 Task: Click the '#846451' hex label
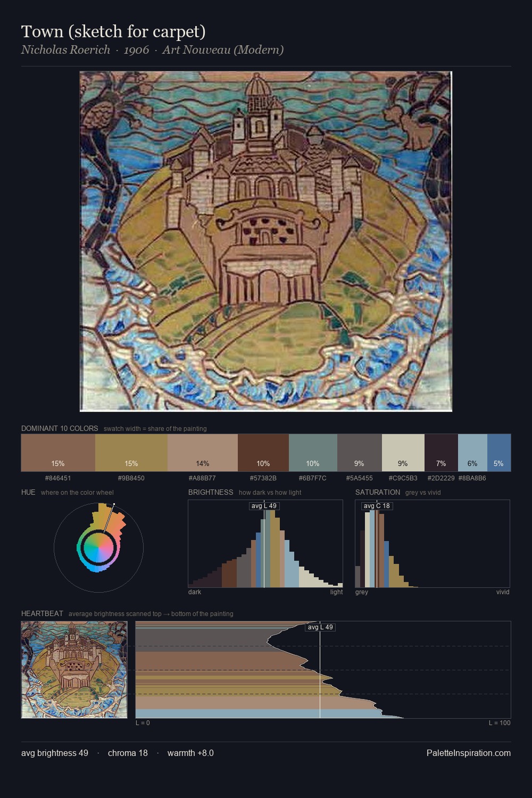pos(58,478)
